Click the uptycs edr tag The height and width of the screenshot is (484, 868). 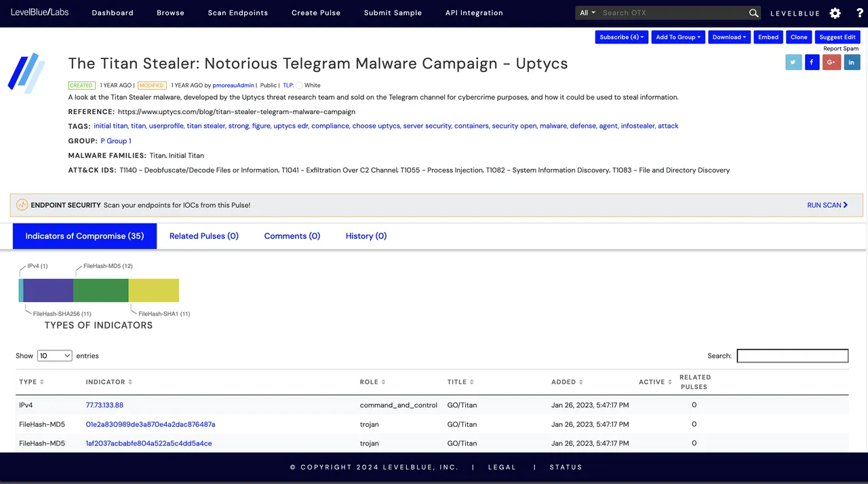(x=290, y=126)
